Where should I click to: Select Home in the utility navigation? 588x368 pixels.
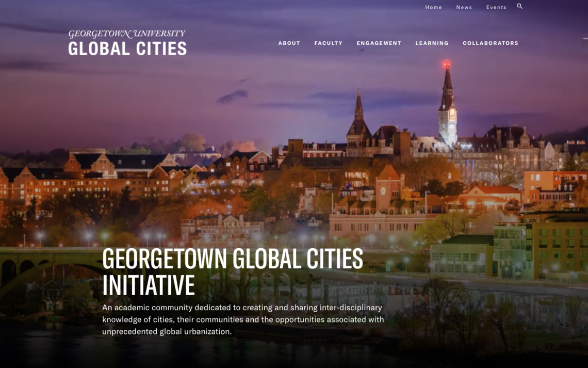pos(433,7)
